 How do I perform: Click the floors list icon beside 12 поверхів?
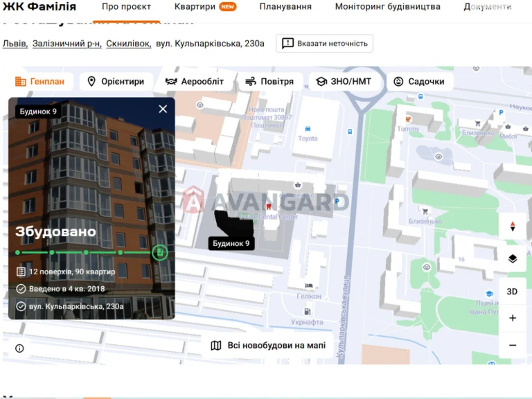coord(21,272)
